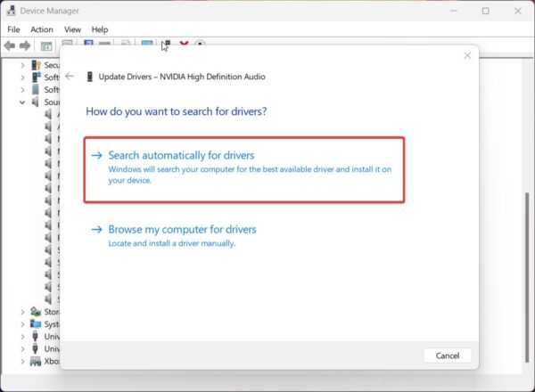The image size is (535, 392).
Task: Choose Browse my computer for drivers
Action: coord(174,235)
